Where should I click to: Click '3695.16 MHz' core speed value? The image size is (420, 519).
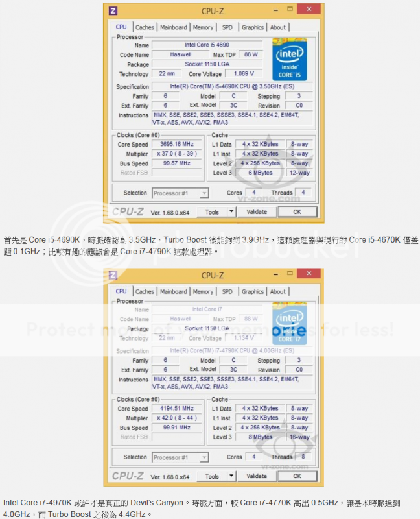point(177,144)
